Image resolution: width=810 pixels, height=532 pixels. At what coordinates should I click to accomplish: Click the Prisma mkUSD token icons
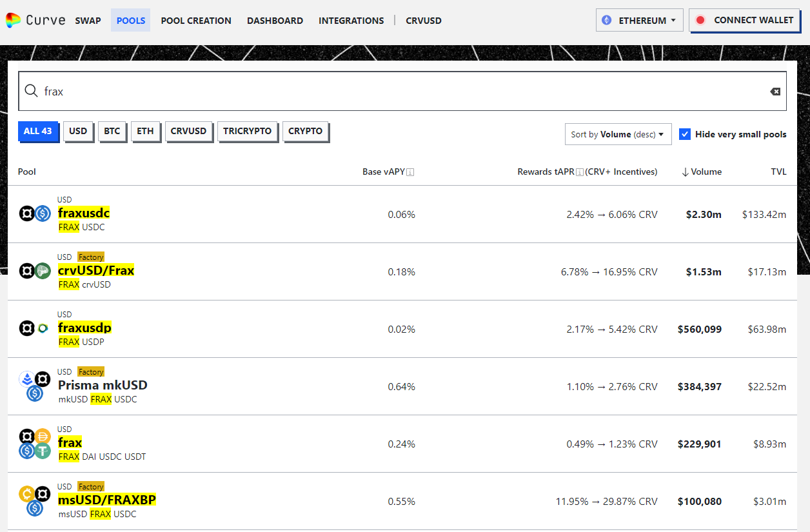coord(35,386)
